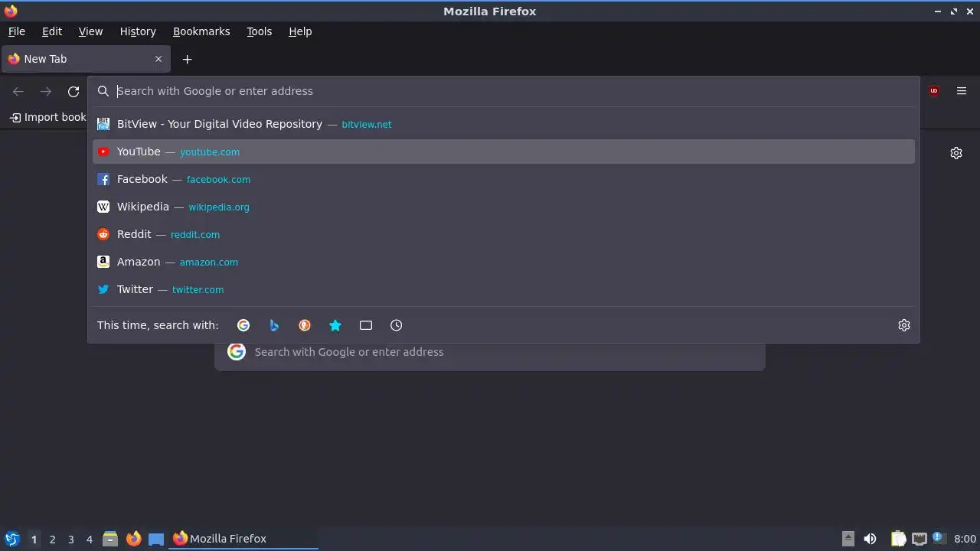Choose the Reddit suggestion

504,234
